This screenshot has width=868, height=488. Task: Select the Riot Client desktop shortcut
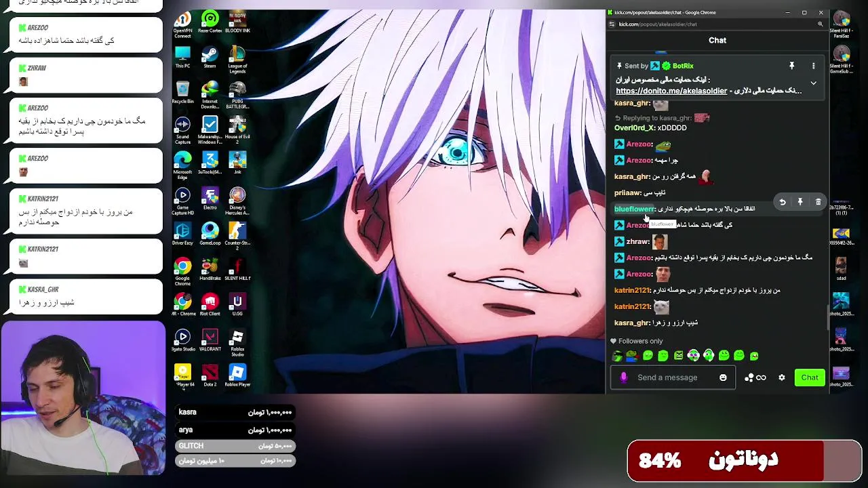pos(210,304)
